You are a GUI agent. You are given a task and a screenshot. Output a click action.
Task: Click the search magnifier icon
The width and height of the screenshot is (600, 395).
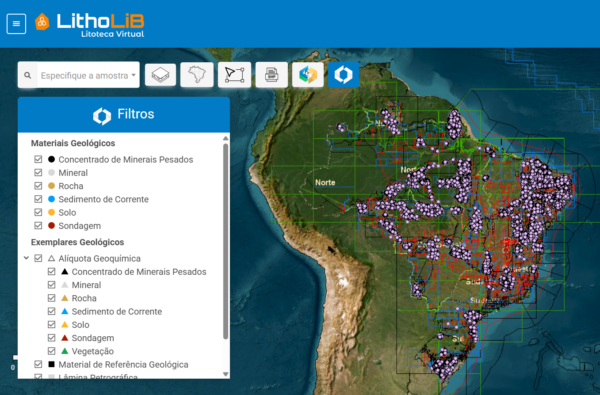click(x=28, y=75)
